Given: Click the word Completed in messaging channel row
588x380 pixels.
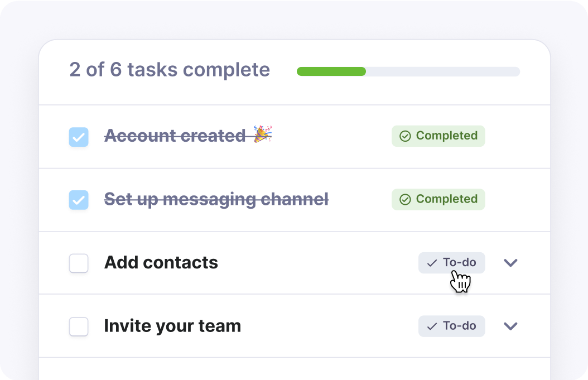Looking at the screenshot, I should point(446,199).
